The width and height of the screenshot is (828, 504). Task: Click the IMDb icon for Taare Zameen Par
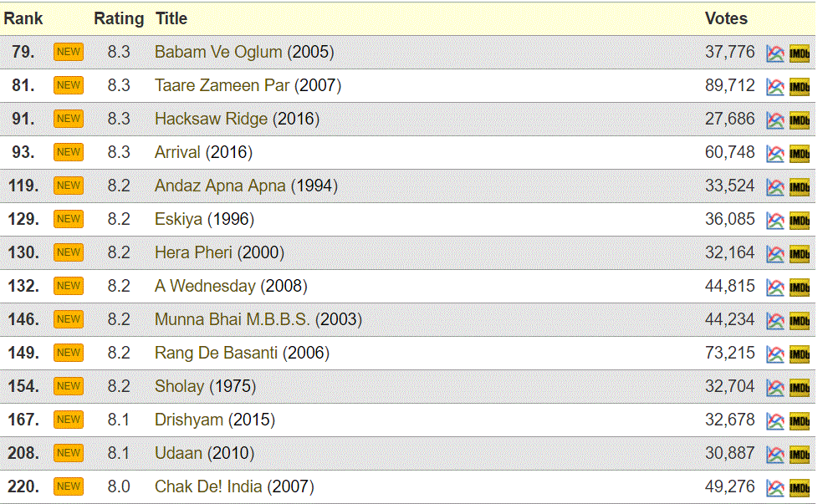[x=800, y=87]
